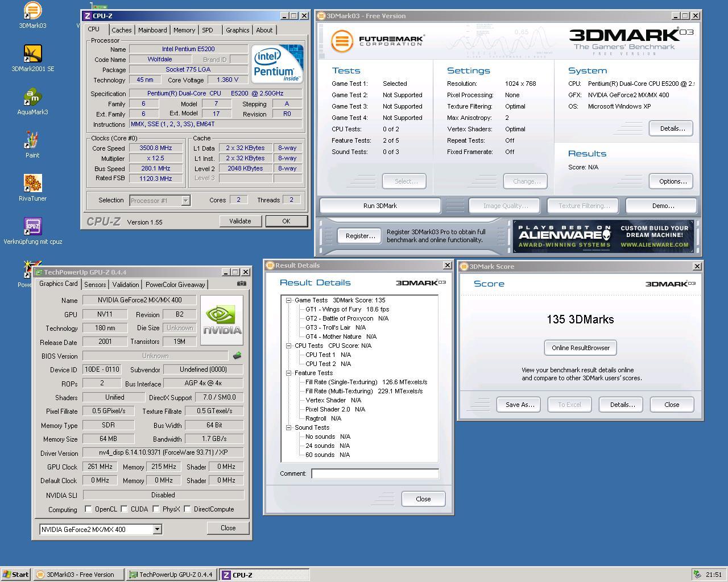Open GPU selection dropdown in GPU-Z
The image size is (728, 582).
[x=157, y=529]
